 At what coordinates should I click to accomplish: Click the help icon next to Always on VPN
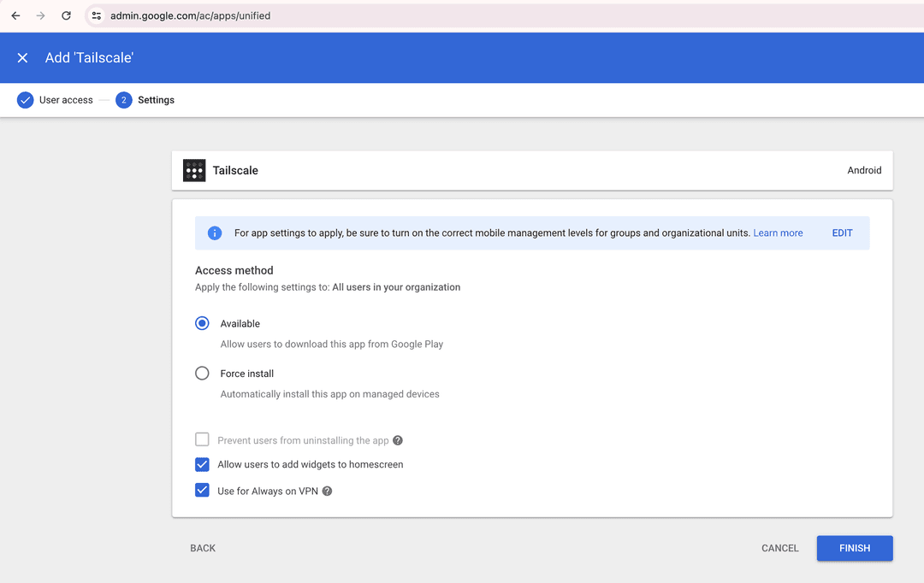[327, 491]
